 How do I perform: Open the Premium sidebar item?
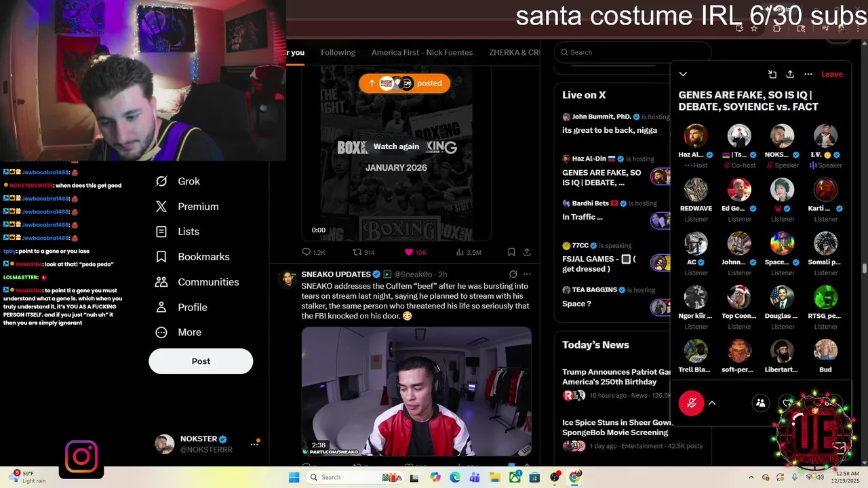click(186, 206)
